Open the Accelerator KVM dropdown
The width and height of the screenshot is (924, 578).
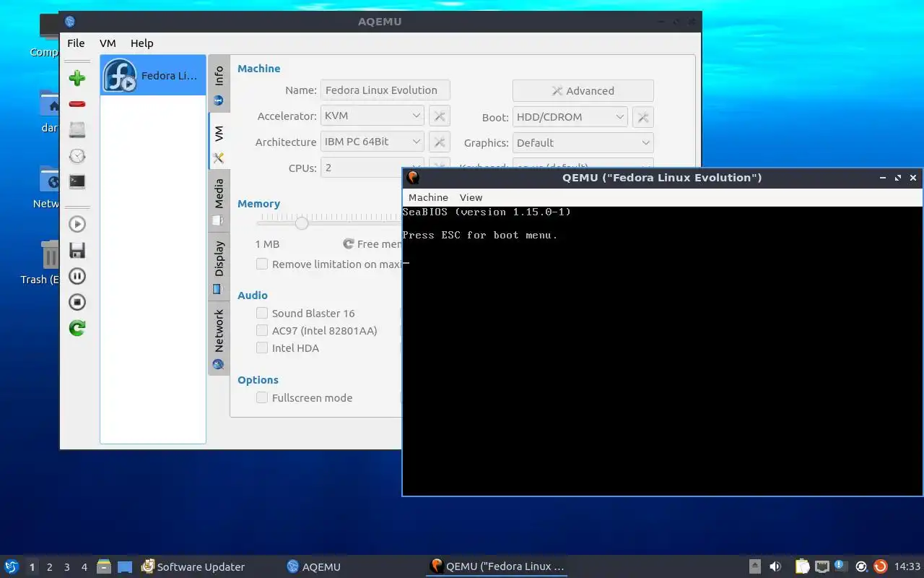(372, 116)
